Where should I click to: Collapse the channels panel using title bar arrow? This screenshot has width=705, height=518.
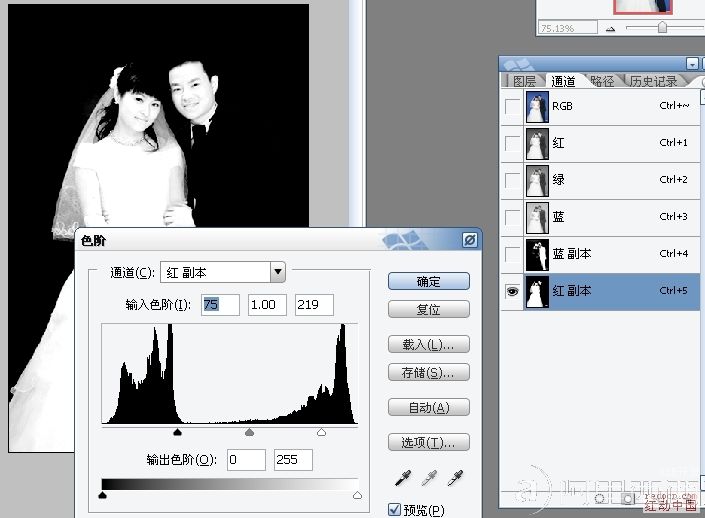click(x=692, y=64)
